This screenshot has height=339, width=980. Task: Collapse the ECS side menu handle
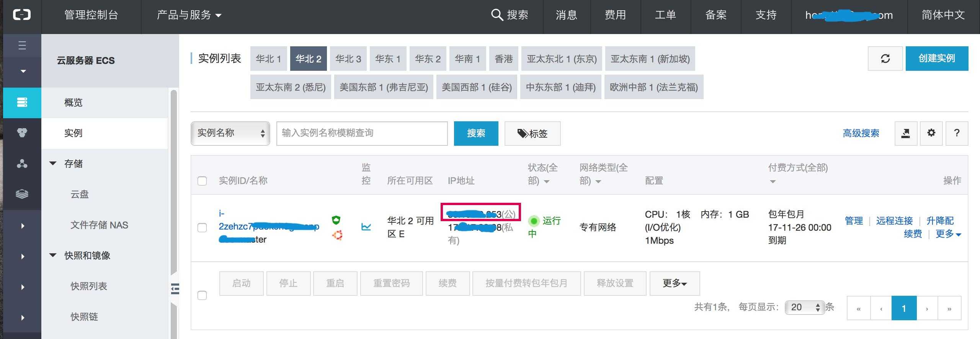pyautogui.click(x=175, y=288)
